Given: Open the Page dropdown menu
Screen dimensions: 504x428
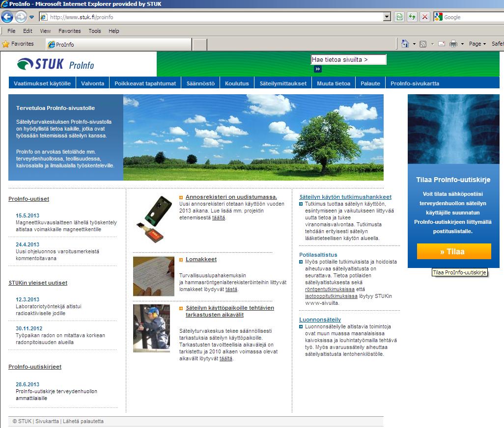Looking at the screenshot, I should 477,44.
